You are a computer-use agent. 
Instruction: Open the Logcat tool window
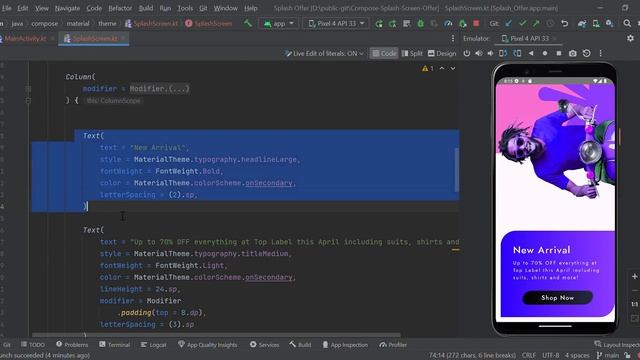coord(153,344)
